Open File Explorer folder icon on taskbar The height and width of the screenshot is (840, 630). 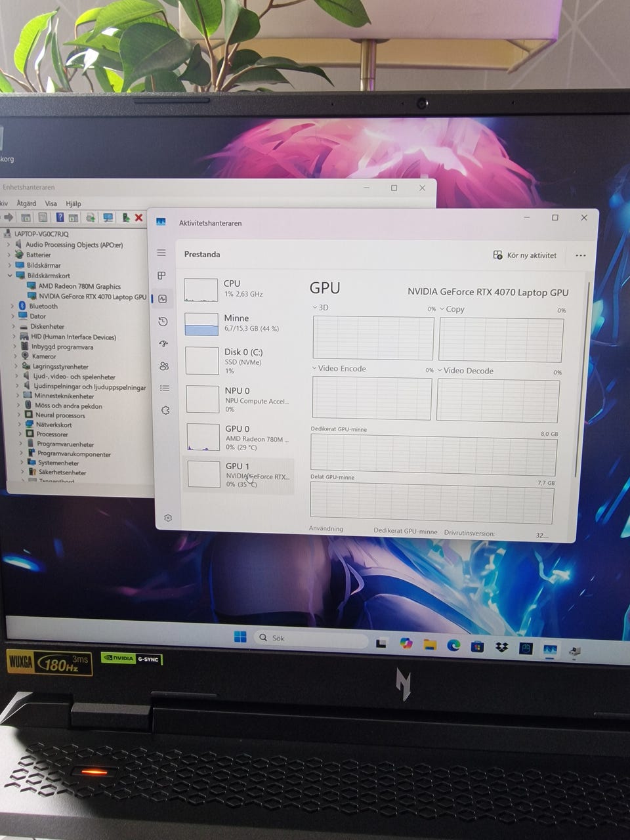(x=430, y=645)
